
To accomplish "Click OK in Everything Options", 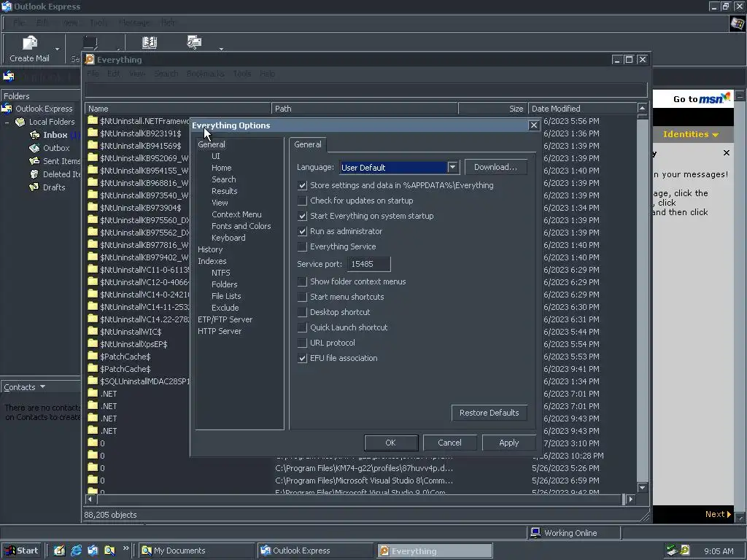I will [x=391, y=443].
